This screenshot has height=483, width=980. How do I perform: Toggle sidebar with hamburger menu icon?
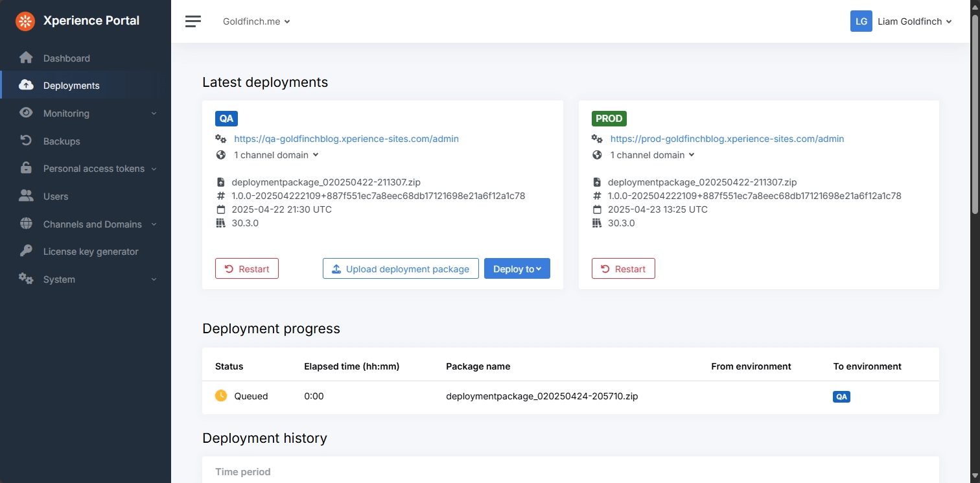point(193,21)
